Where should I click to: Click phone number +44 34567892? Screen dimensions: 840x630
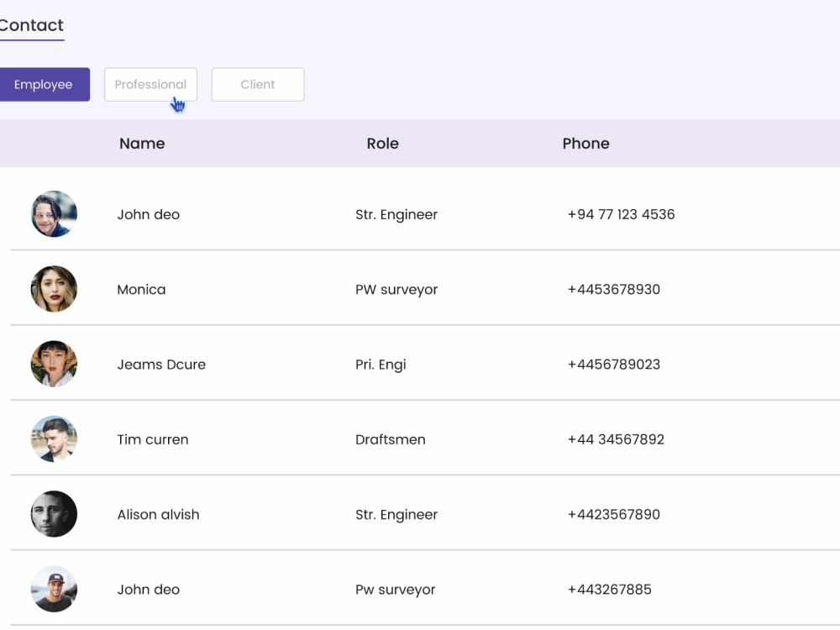coord(616,439)
